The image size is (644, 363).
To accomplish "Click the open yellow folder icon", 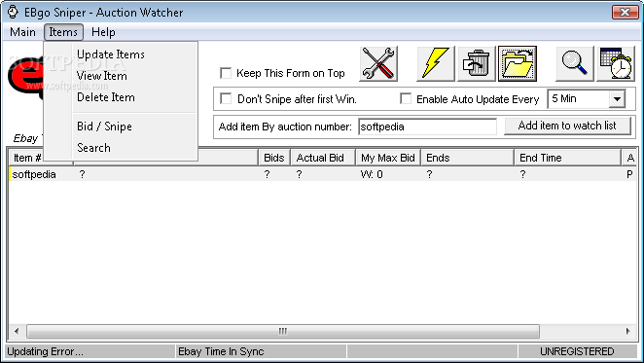I will tap(518, 63).
